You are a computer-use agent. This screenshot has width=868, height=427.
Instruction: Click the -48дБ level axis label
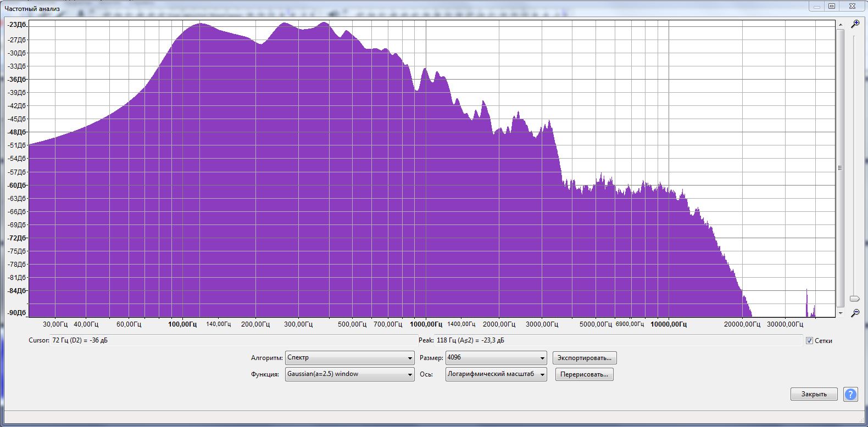[x=17, y=132]
